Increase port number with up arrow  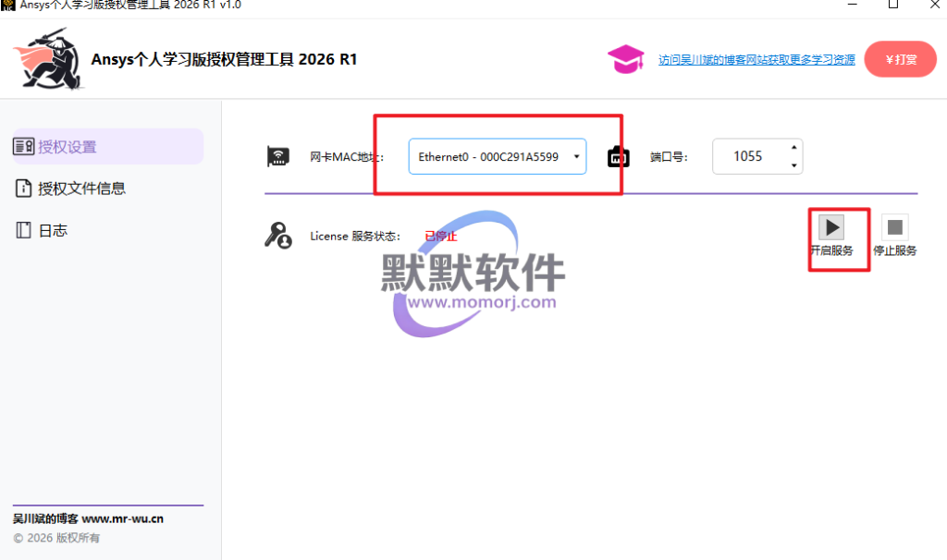pos(793,147)
